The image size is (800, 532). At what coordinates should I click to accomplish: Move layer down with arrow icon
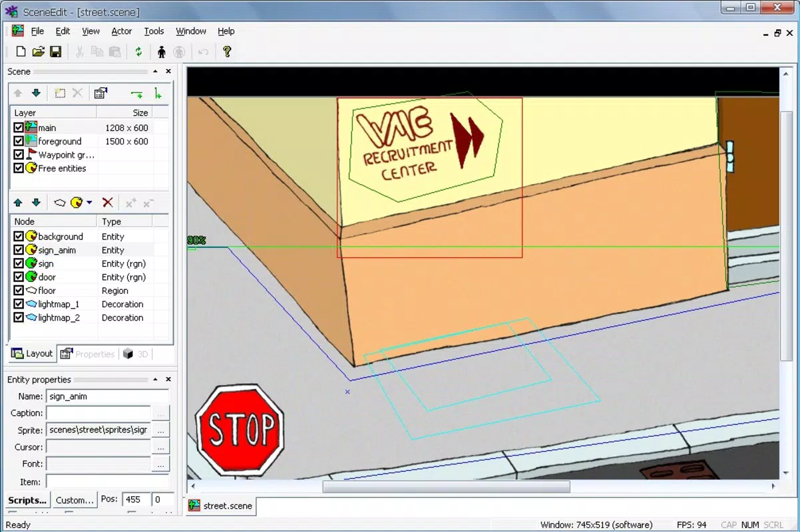pyautogui.click(x=36, y=93)
